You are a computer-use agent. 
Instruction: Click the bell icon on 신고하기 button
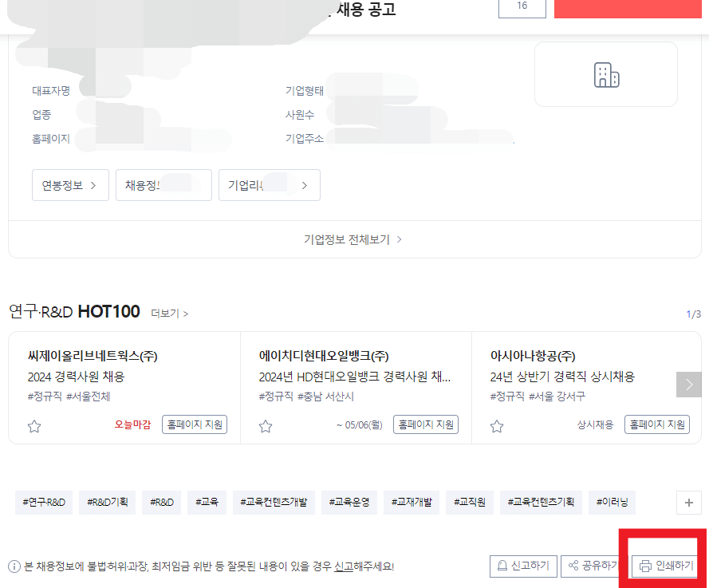pyautogui.click(x=501, y=566)
